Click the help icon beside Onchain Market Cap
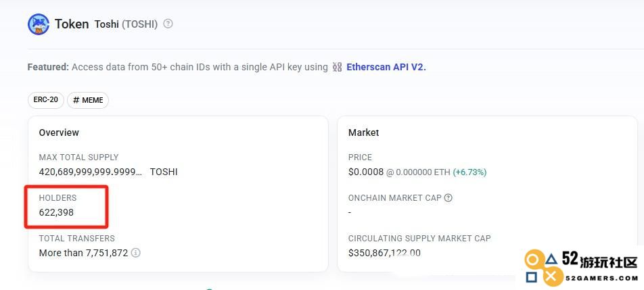Image resolution: width=644 pixels, height=290 pixels. (448, 197)
